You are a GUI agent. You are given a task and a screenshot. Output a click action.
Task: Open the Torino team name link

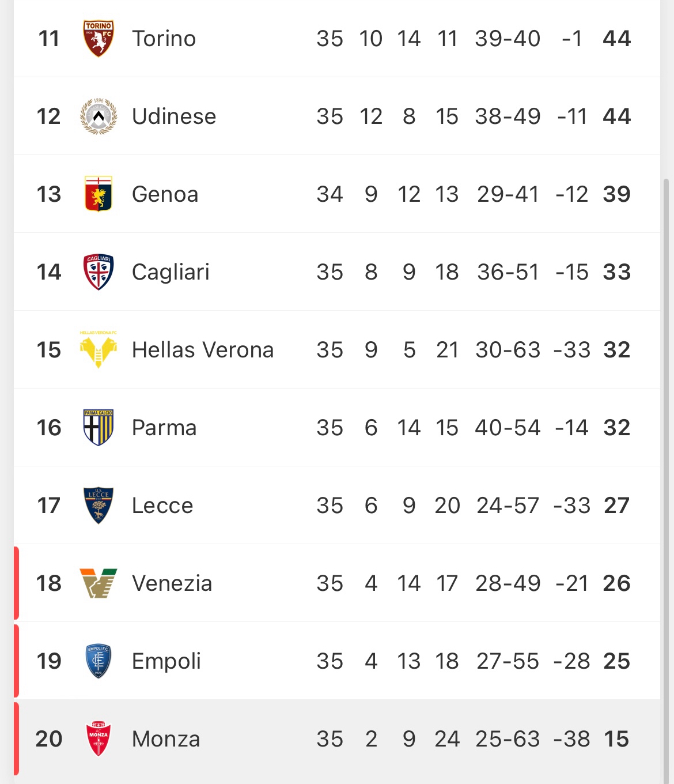tap(164, 39)
